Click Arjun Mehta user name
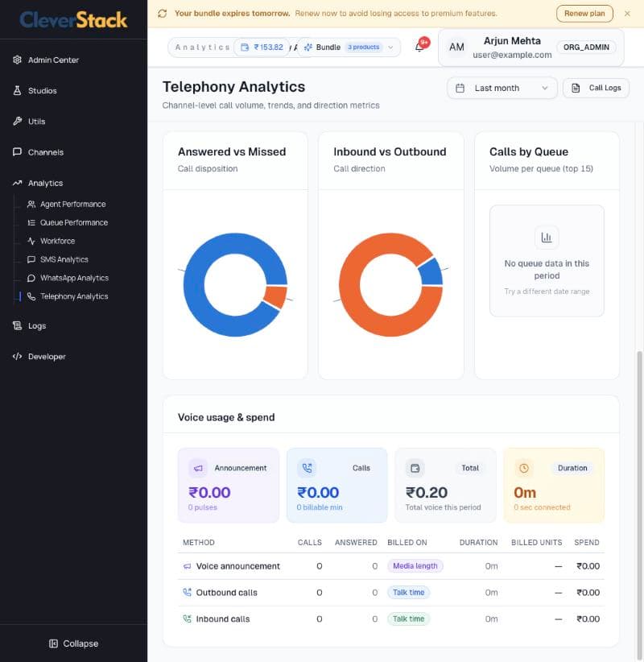 point(512,41)
